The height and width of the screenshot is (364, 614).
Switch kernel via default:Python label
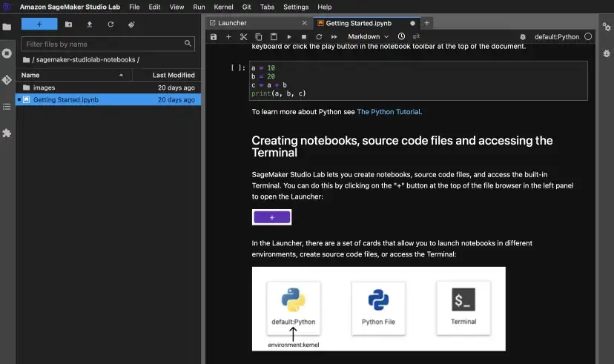point(557,37)
